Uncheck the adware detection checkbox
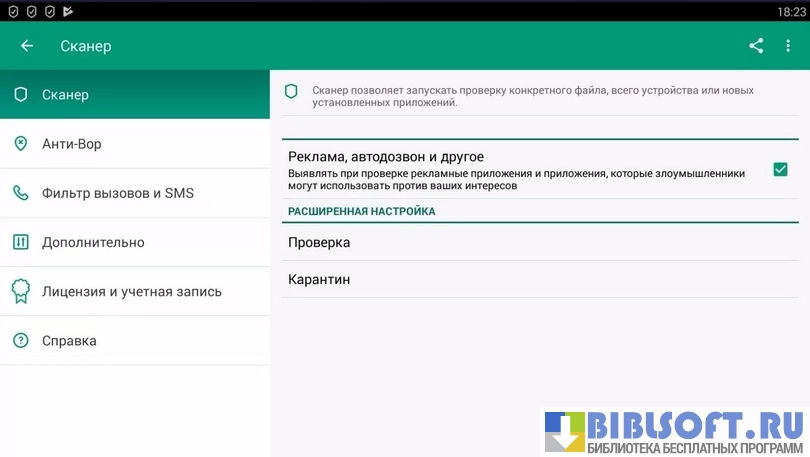The height and width of the screenshot is (457, 810). click(x=780, y=170)
